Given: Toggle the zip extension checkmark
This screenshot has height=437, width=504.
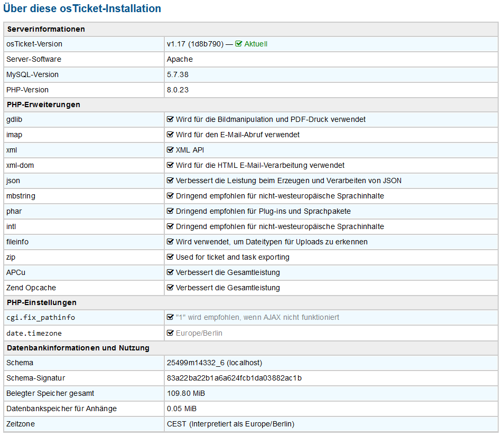Looking at the screenshot, I should (170, 257).
